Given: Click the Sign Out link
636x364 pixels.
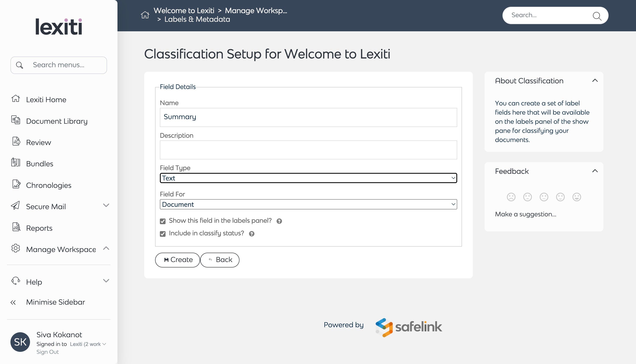Looking at the screenshot, I should point(47,352).
